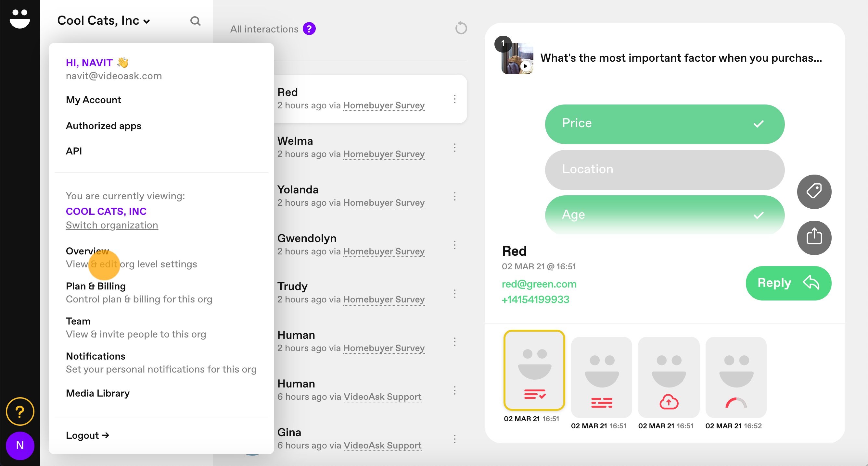868x466 pixels.
Task: Click the Location answer option
Action: pyautogui.click(x=664, y=170)
